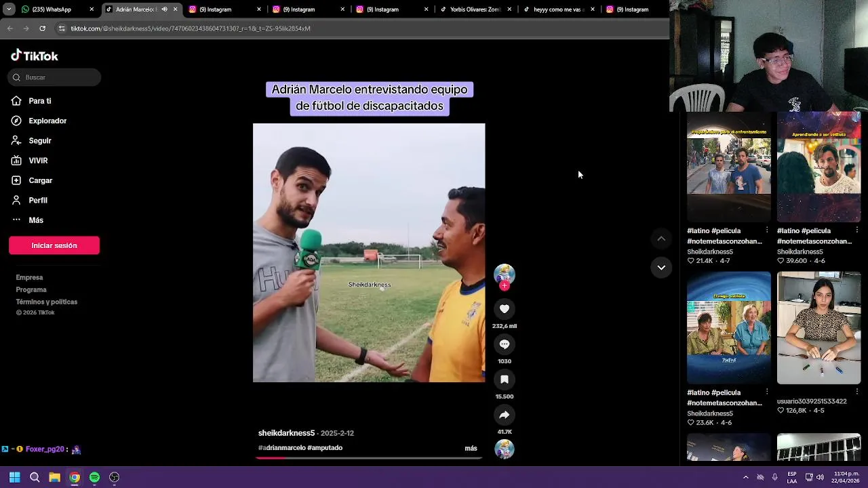Go to previous video with up chevron
The height and width of the screenshot is (488, 868).
[x=661, y=239]
